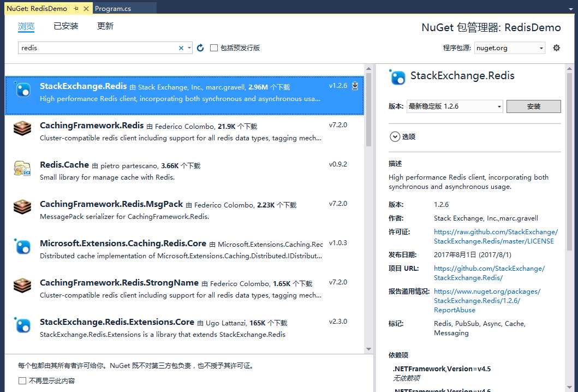Pin the NuGet: RedisDemo tab

(76, 9)
